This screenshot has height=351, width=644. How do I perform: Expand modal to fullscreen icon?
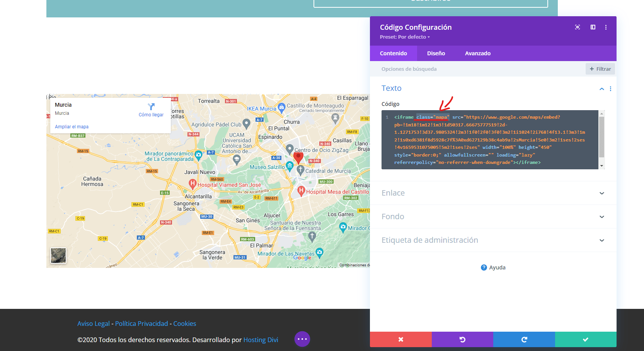pos(578,27)
